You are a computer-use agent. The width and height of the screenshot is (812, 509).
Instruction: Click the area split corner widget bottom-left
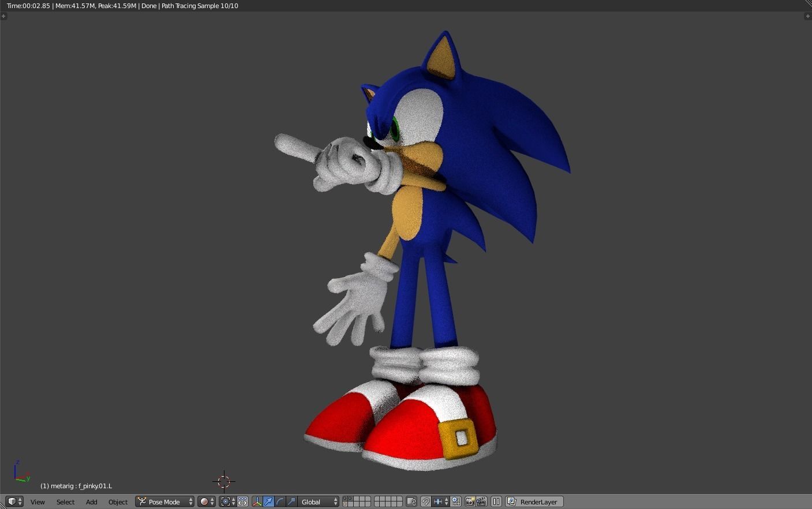coord(2,506)
